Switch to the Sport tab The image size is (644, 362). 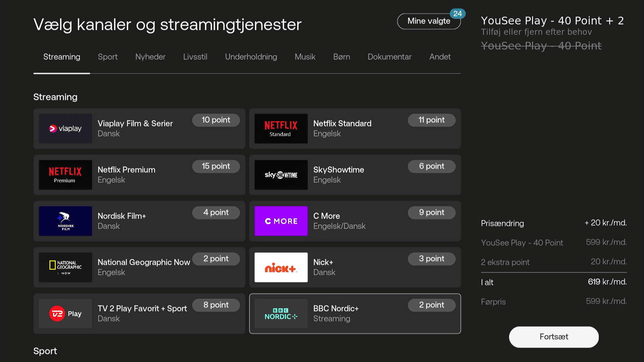tap(108, 57)
